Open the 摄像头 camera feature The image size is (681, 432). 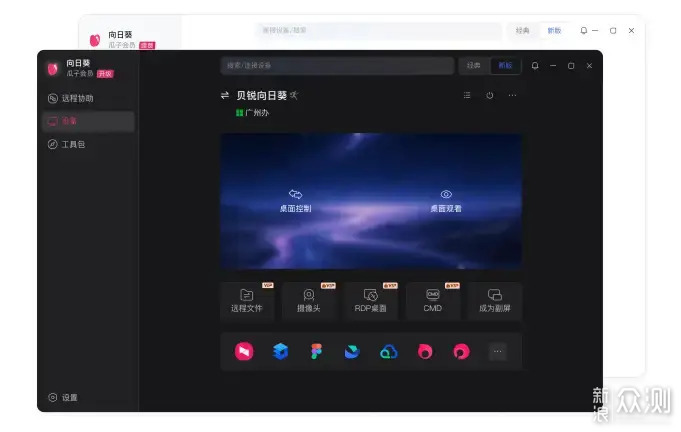(x=309, y=301)
